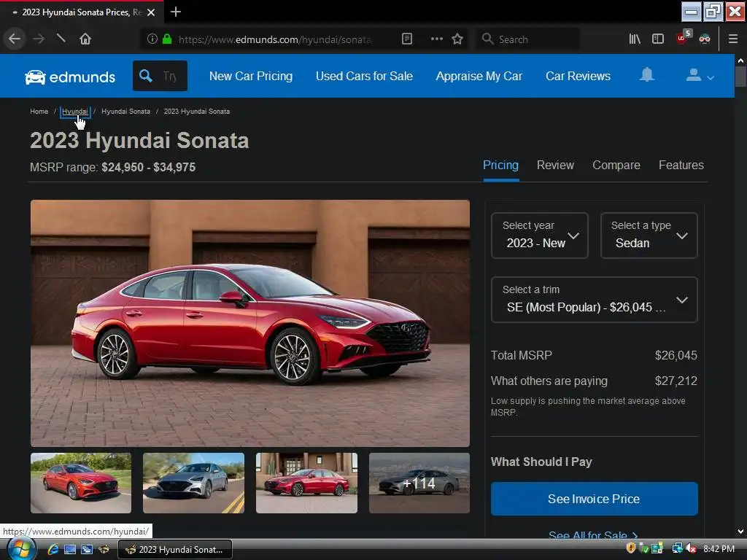
Task: Open page actions three-dot menu
Action: point(436,39)
